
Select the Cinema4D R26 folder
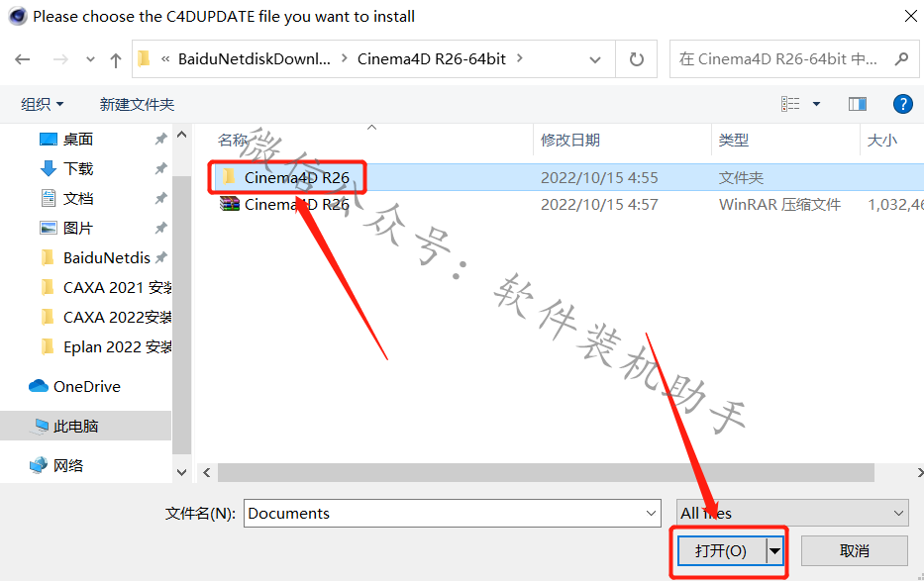click(297, 178)
